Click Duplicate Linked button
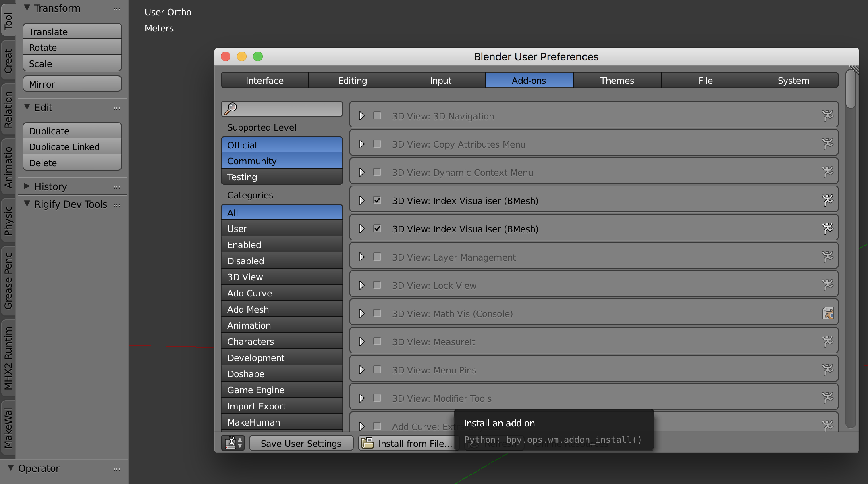This screenshot has width=868, height=484. tap(73, 146)
